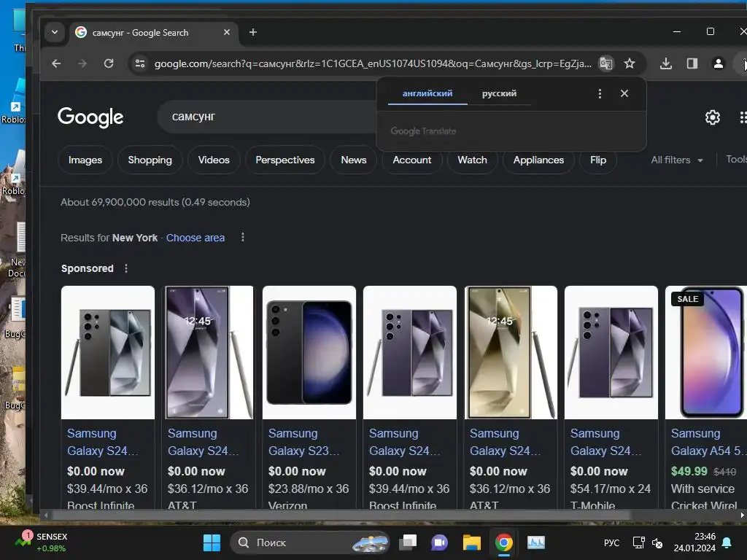Filter results by Videos

click(x=214, y=160)
